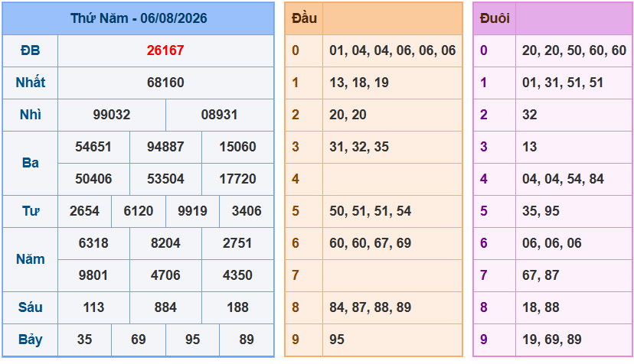Screen dimensions: 634x364
Task: Choose Năm prize number 2751
Action: tap(237, 243)
